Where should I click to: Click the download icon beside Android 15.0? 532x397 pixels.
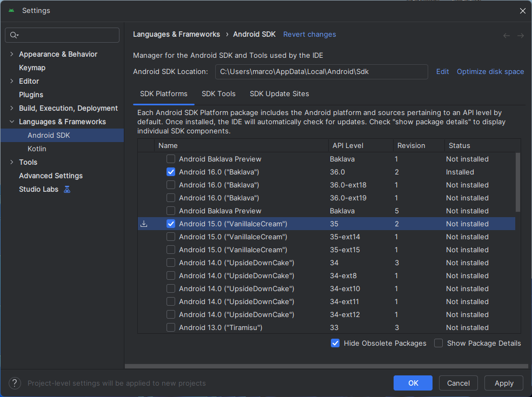click(x=144, y=224)
